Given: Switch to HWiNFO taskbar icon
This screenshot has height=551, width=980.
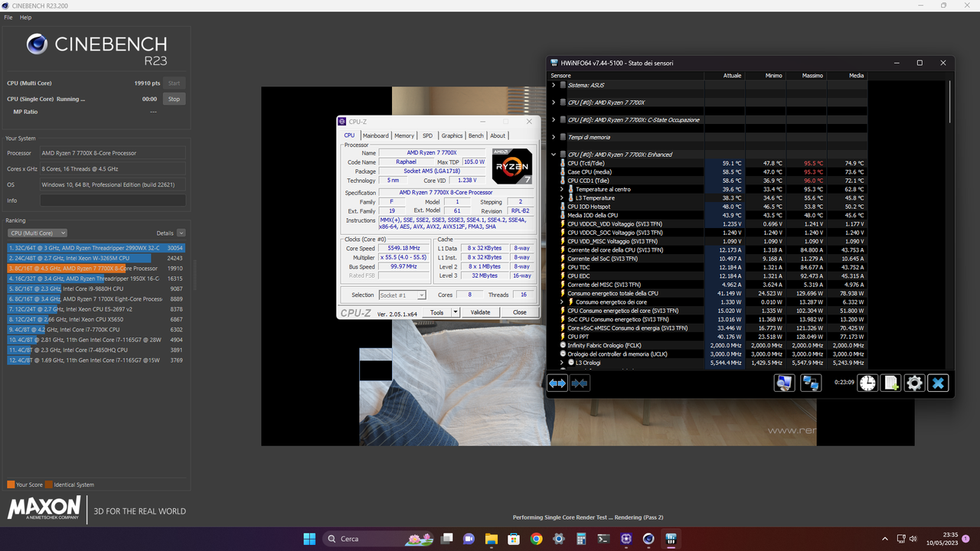Looking at the screenshot, I should [x=671, y=539].
